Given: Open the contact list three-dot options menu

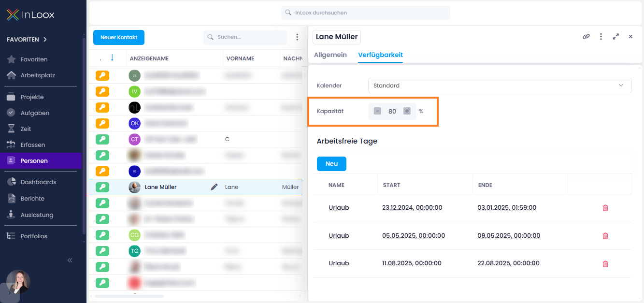Looking at the screenshot, I should [297, 37].
